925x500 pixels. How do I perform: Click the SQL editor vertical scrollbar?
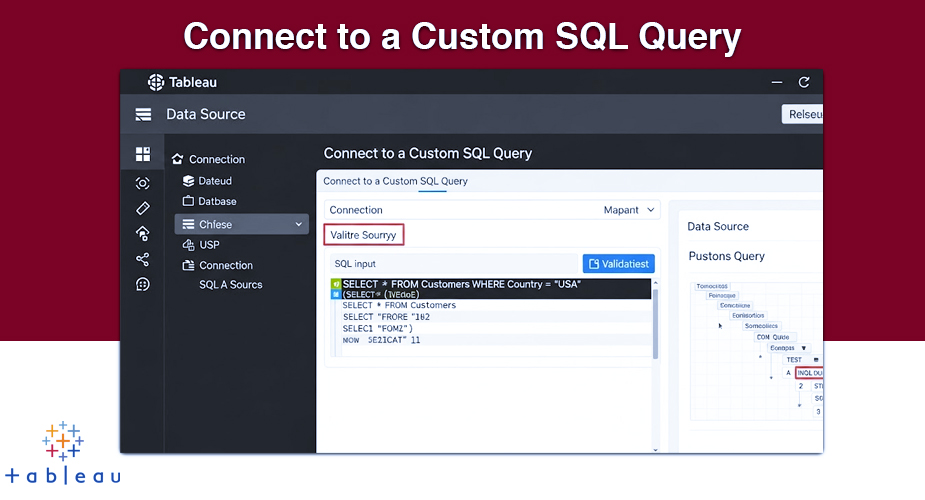click(x=655, y=323)
